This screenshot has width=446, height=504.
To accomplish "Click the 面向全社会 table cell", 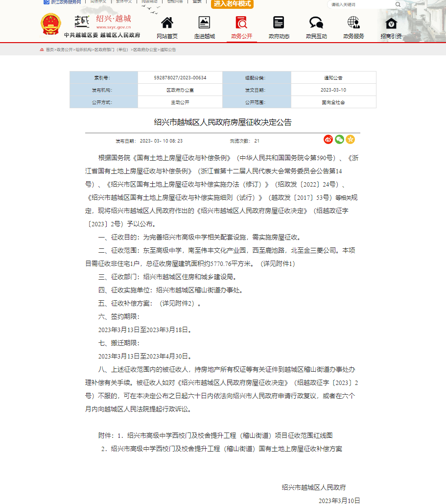I will tap(333, 102).
